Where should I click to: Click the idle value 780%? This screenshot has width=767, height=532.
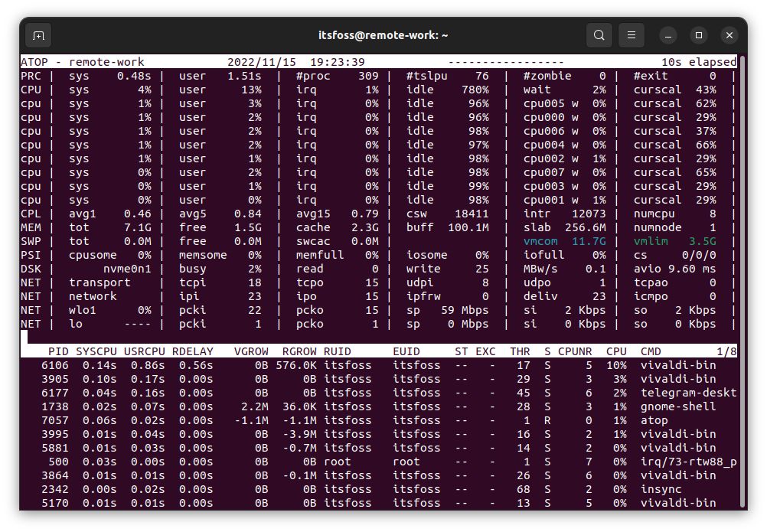point(475,90)
